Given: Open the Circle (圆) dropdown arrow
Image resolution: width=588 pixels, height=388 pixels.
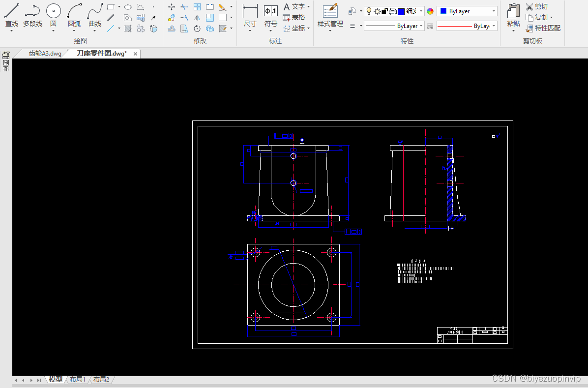Looking at the screenshot, I should coord(53,30).
